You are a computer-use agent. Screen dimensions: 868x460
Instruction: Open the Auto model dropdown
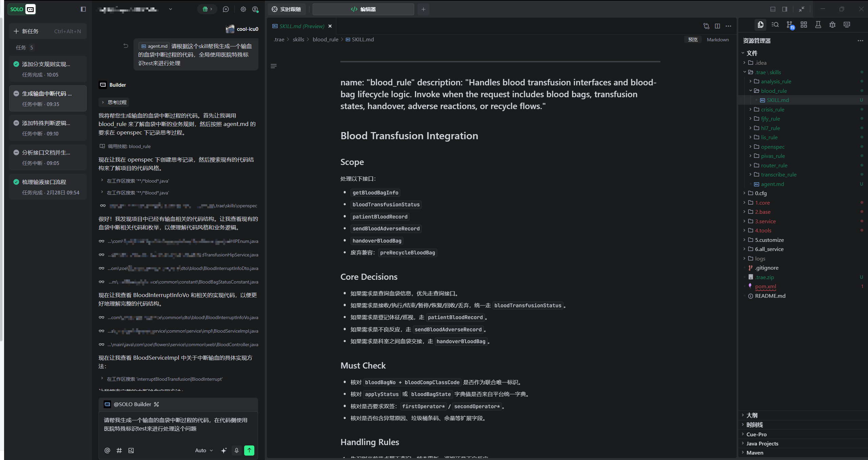pos(204,450)
